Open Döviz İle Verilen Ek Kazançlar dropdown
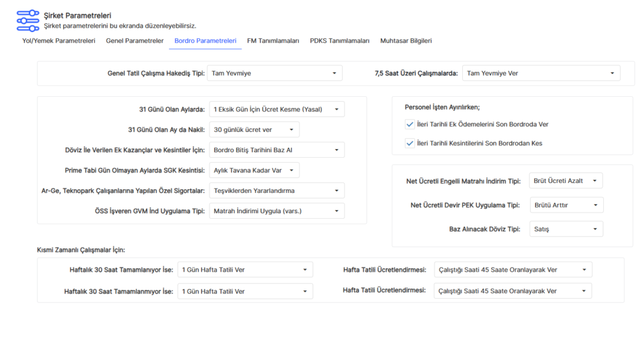644x342 pixels. pos(277,150)
